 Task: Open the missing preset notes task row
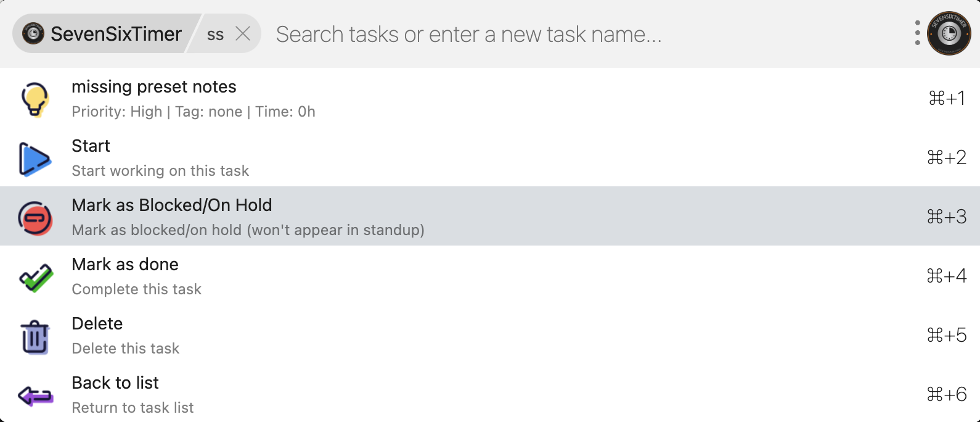click(154, 87)
